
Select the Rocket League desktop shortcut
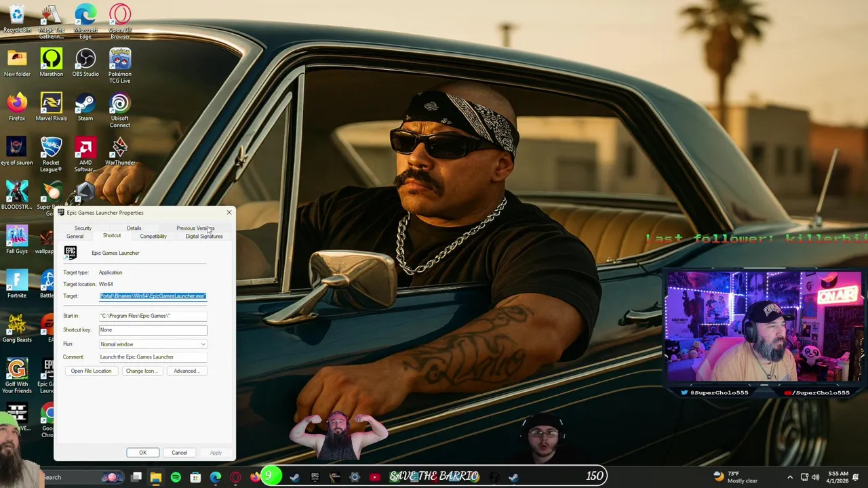pos(52,155)
